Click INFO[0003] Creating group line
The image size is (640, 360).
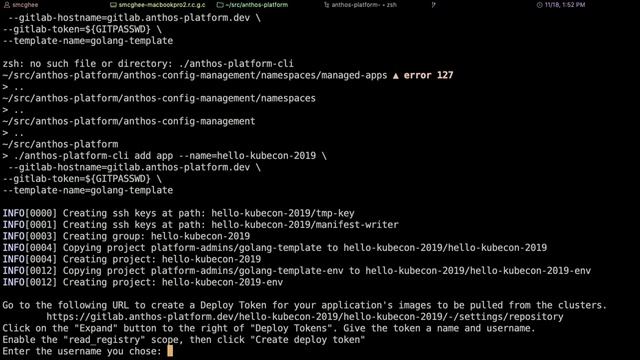click(126, 236)
